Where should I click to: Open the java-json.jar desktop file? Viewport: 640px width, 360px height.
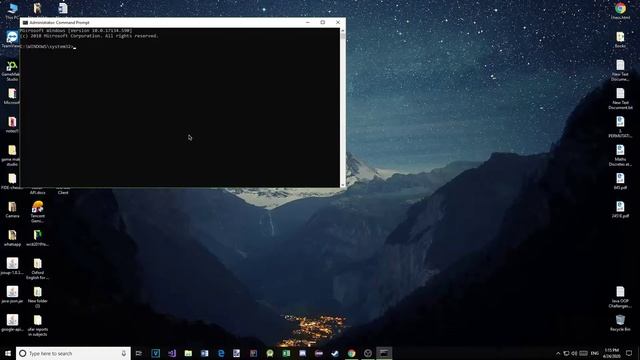pyautogui.click(x=12, y=295)
